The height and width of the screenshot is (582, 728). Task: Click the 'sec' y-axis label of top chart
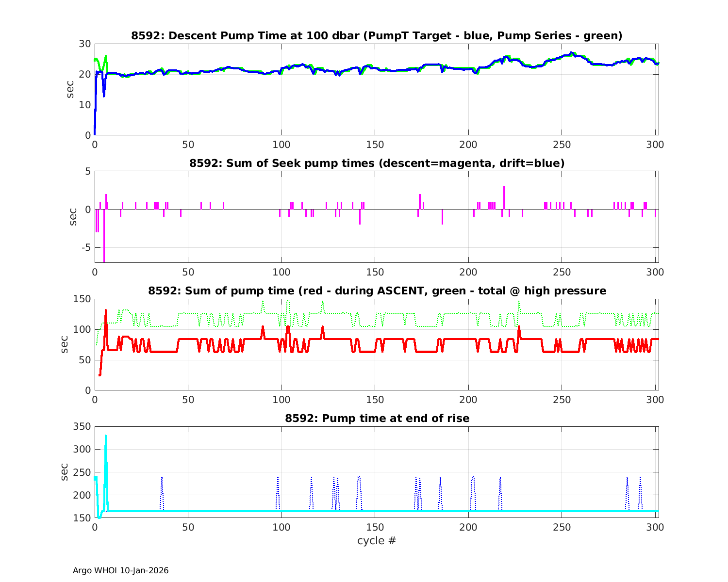click(71, 89)
